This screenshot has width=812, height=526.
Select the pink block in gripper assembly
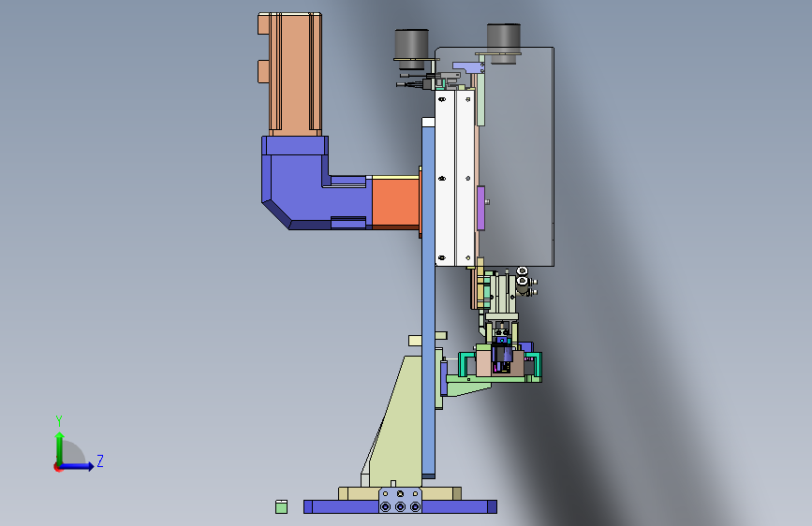[483, 364]
